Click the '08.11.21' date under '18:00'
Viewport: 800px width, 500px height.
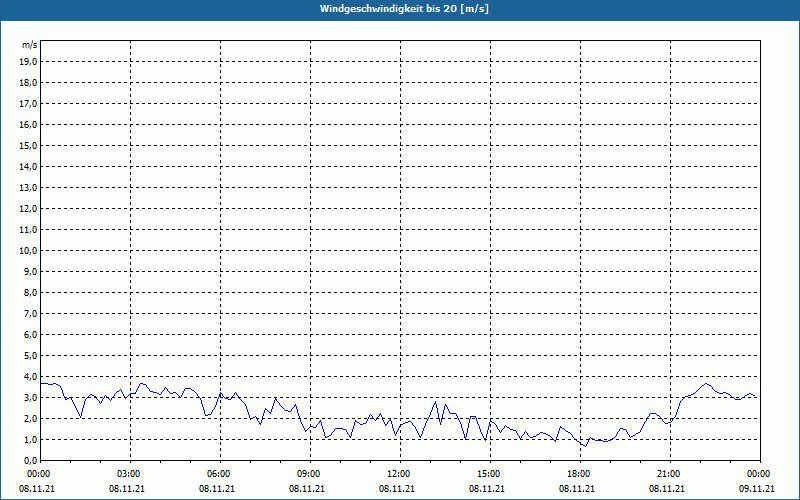point(577,488)
